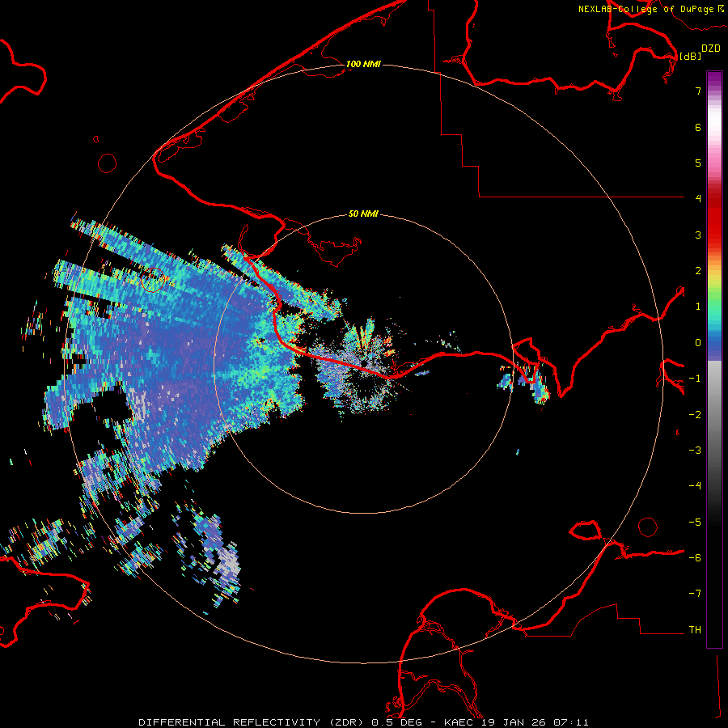Click the purple top of the color bar

(714, 80)
